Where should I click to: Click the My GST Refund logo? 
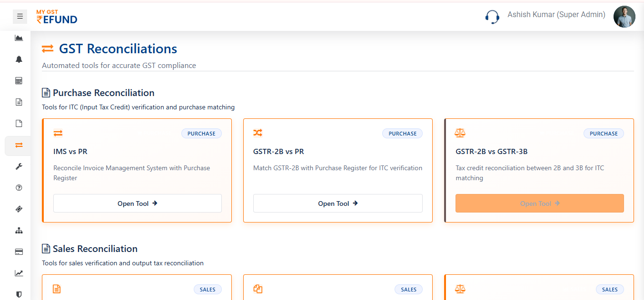point(57,17)
